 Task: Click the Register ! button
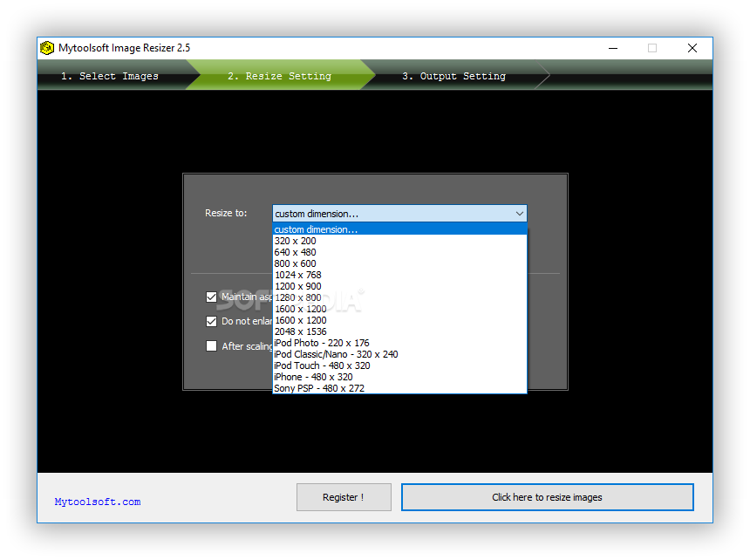(344, 497)
